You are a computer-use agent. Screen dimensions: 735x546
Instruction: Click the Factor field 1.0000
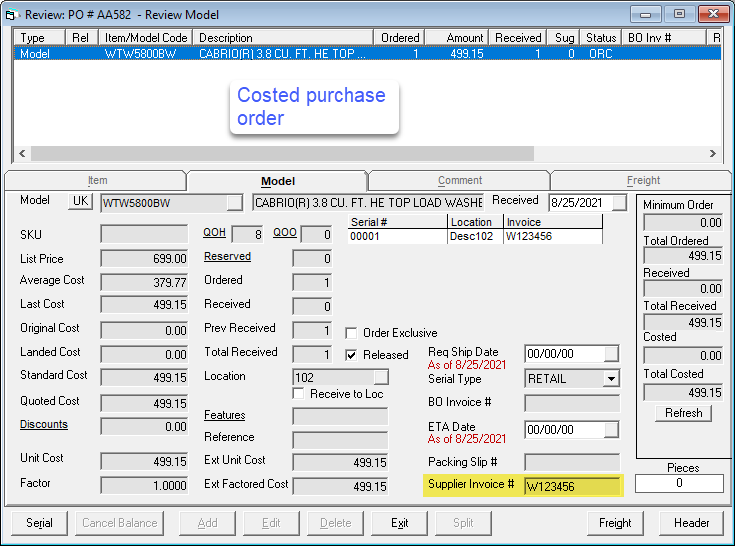(144, 485)
